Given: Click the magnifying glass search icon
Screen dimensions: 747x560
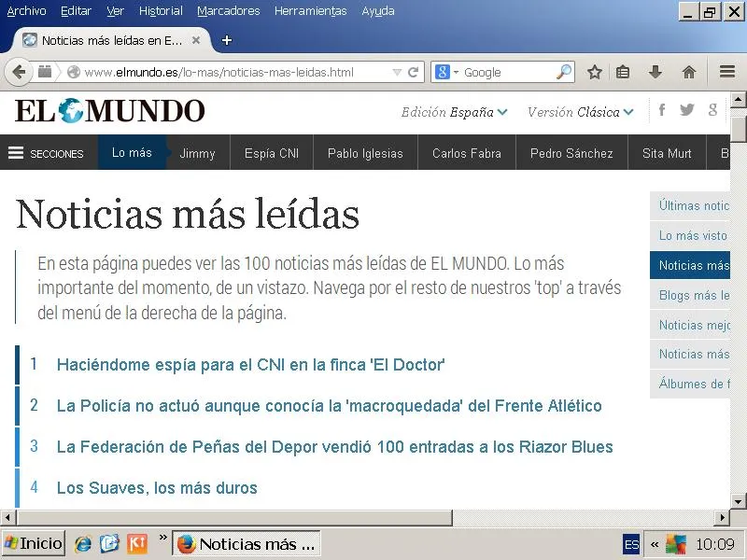Looking at the screenshot, I should [x=564, y=72].
